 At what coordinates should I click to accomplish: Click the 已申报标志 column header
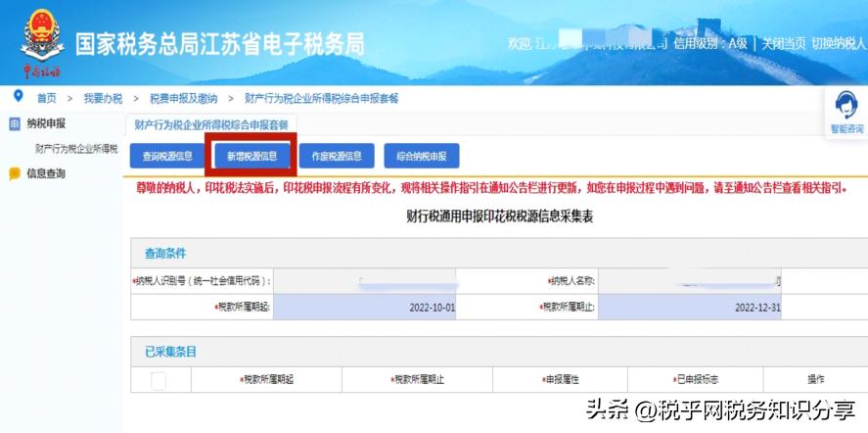tap(696, 380)
